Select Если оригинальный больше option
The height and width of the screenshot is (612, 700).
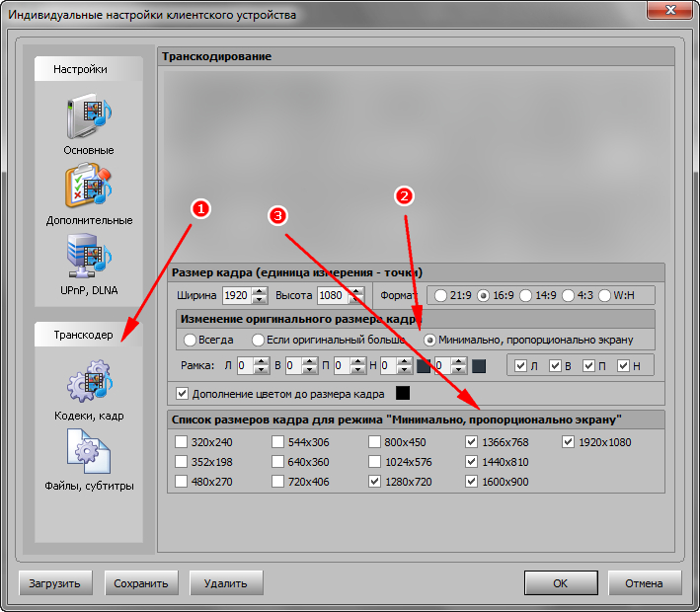(259, 340)
